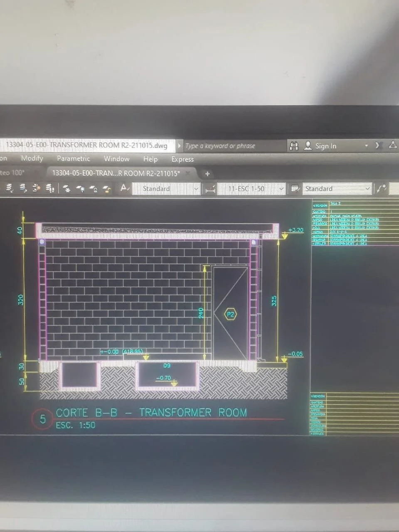Switch to the 'teo 100*' drawing tab
The height and width of the screenshot is (532, 399).
(12, 172)
